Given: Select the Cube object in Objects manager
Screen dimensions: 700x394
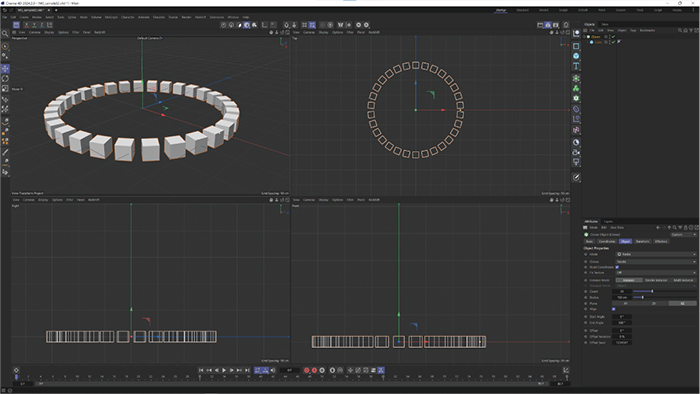Looking at the screenshot, I should [598, 42].
